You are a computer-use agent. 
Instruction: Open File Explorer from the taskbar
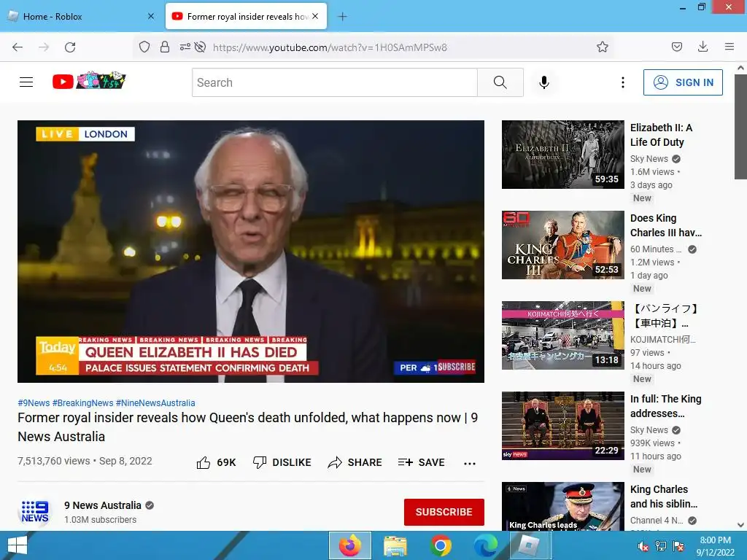pyautogui.click(x=395, y=545)
